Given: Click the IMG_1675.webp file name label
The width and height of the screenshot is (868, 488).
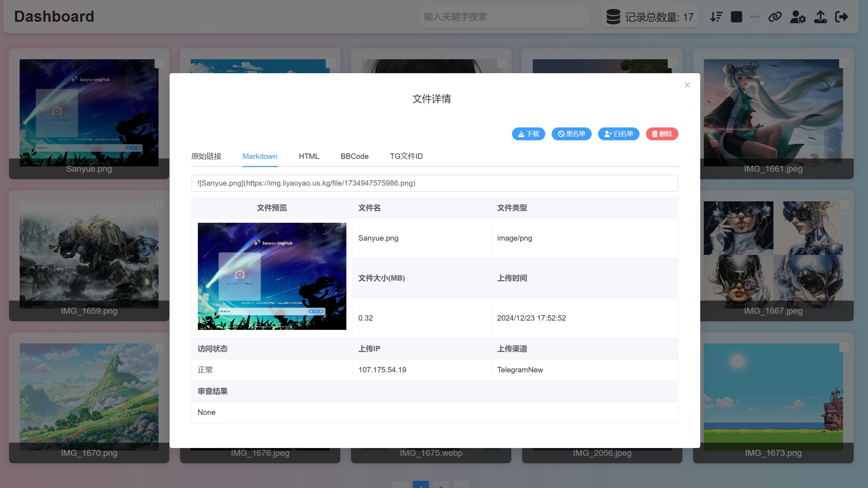Looking at the screenshot, I should pos(431,453).
